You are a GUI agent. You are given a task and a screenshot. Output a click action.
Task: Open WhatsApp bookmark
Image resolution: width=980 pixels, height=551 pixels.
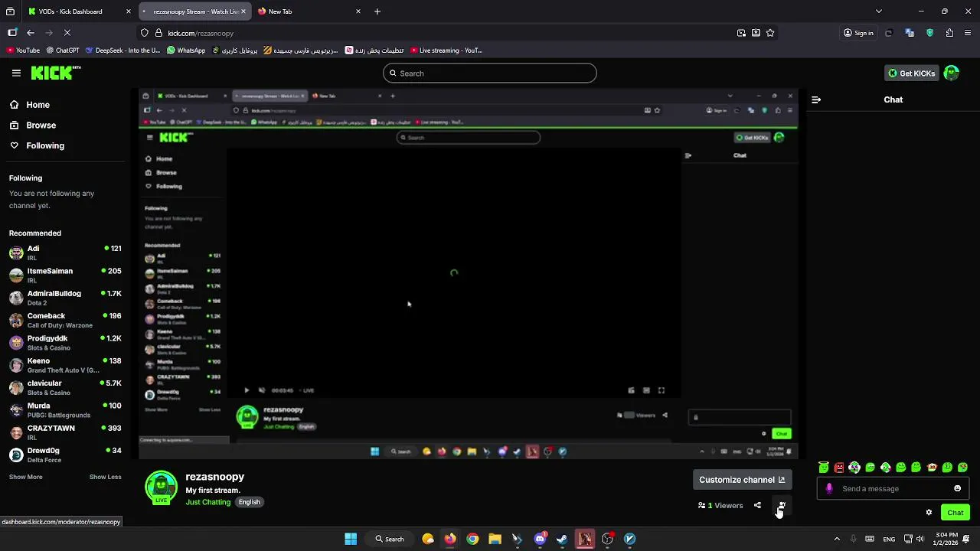click(186, 51)
